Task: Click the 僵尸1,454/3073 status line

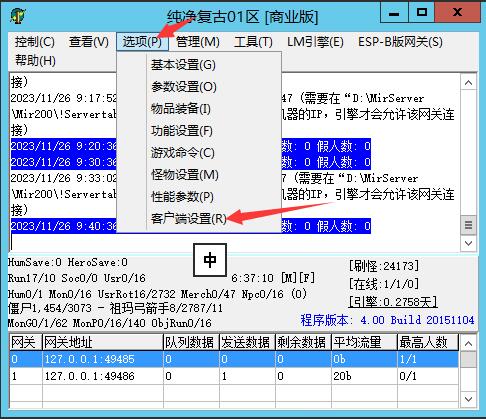Action: click(115, 308)
